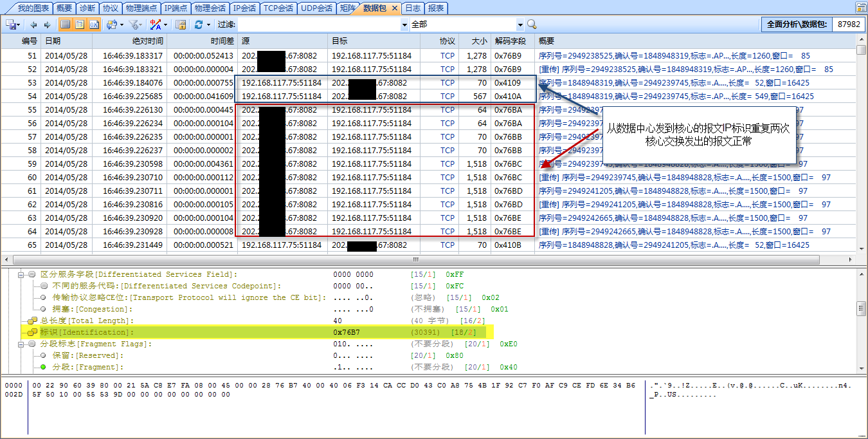Switch to the TCP会话 tab

point(278,8)
